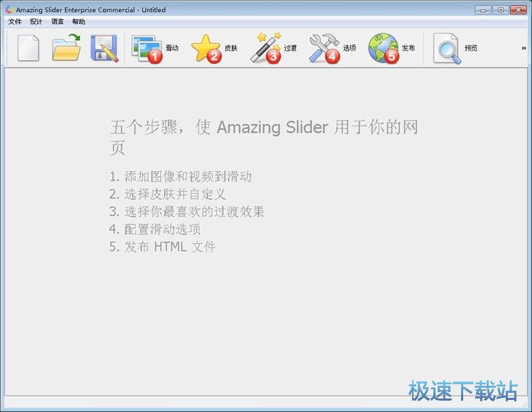Click text '1. 添加图像和视频到滑动'
This screenshot has height=412, width=532.
[x=180, y=177]
